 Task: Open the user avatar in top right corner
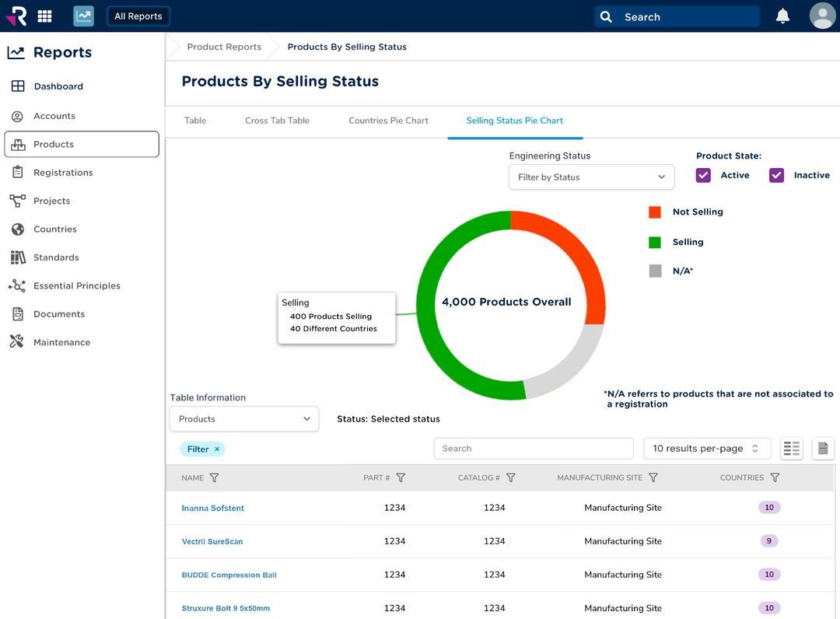(x=822, y=15)
